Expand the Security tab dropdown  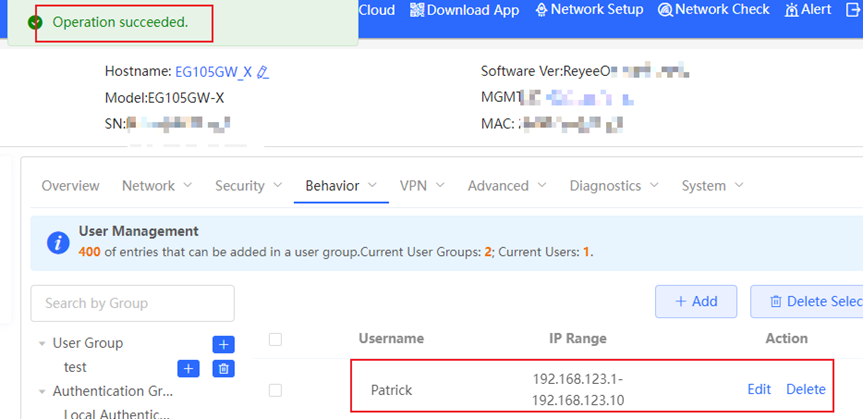[x=277, y=185]
